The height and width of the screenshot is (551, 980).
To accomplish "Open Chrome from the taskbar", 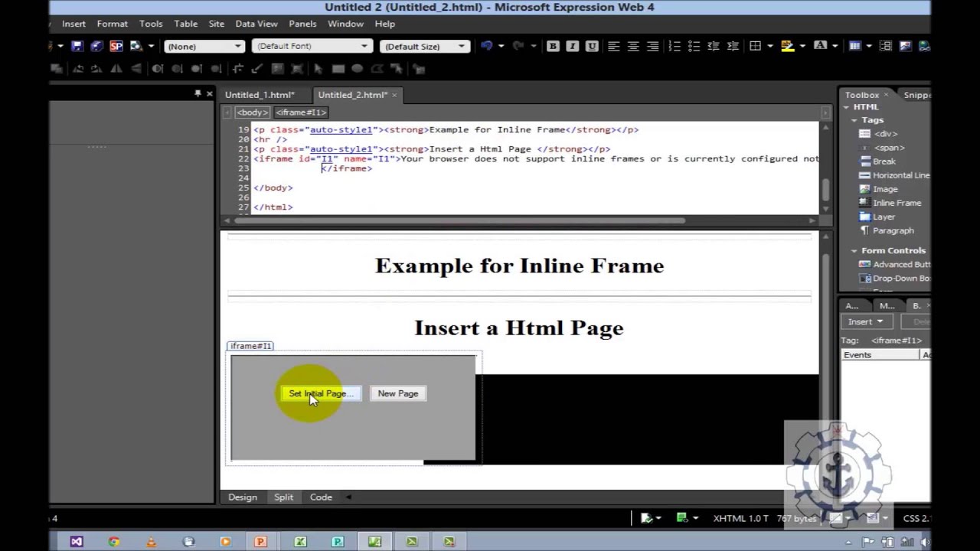I will coord(113,542).
